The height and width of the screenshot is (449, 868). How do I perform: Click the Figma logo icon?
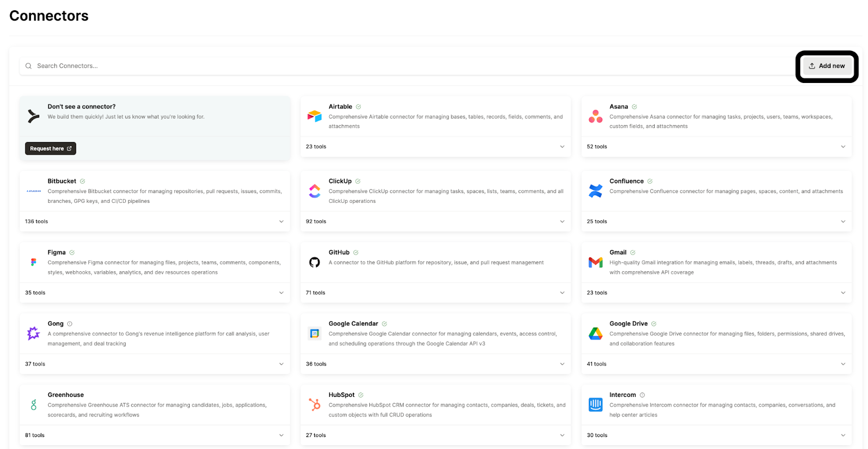coord(34,262)
